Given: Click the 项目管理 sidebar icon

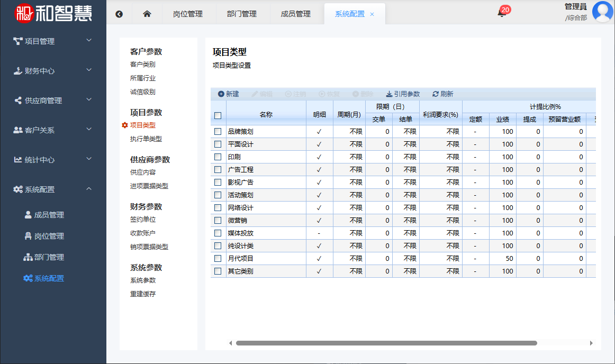Looking at the screenshot, I should coord(17,41).
